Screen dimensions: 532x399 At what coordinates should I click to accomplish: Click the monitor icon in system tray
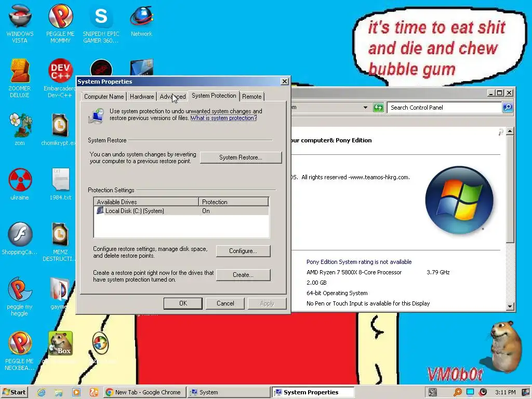tap(470, 392)
